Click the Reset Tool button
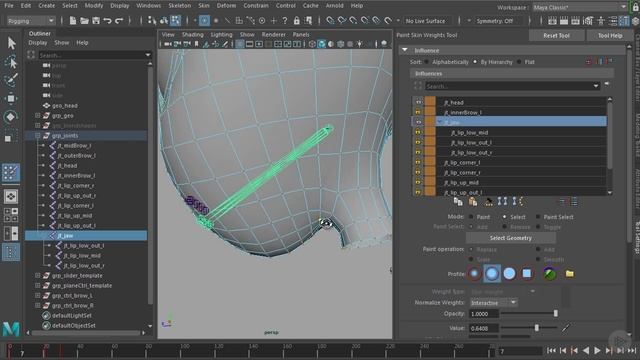 (x=556, y=36)
